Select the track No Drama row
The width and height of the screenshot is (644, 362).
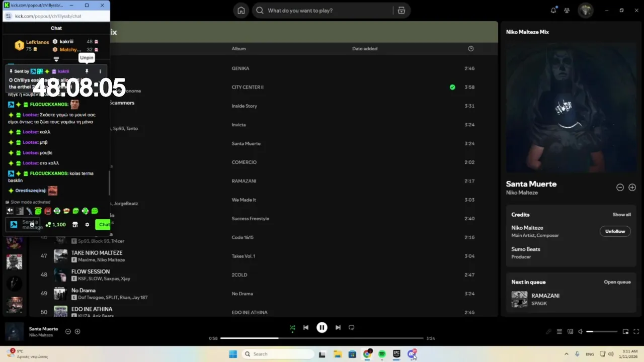tap(263, 294)
